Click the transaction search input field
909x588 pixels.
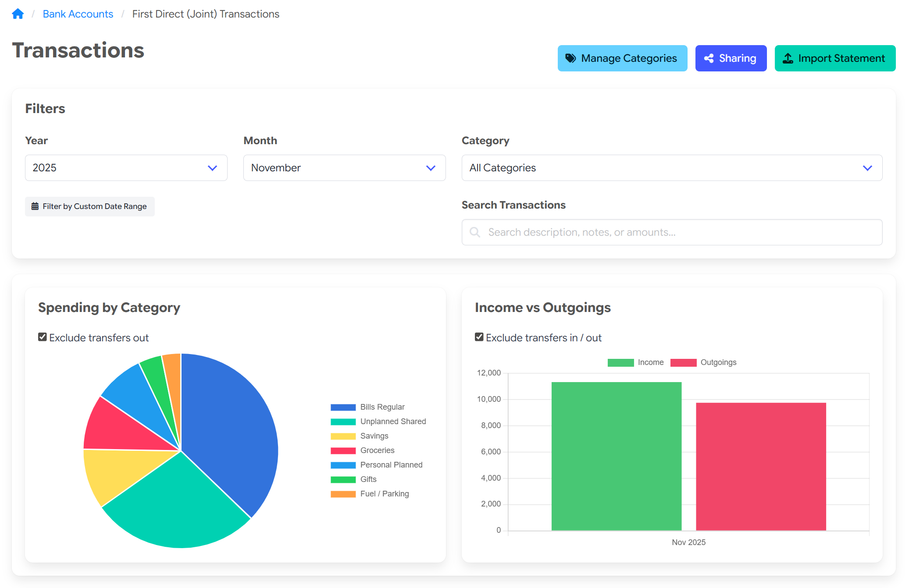[671, 232]
